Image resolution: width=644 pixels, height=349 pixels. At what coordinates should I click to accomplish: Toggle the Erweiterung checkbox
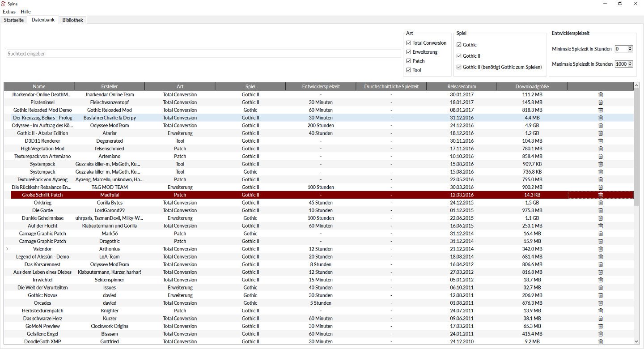pyautogui.click(x=409, y=52)
